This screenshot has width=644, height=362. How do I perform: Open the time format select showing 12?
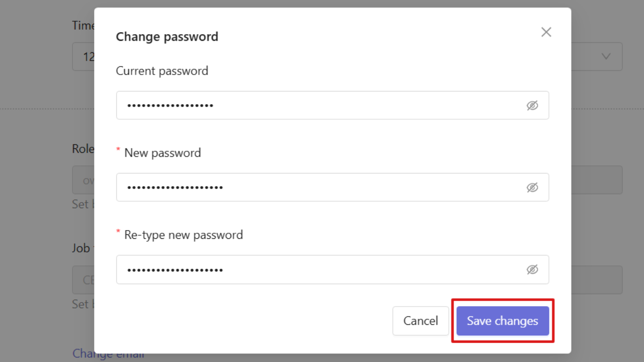coord(83,56)
